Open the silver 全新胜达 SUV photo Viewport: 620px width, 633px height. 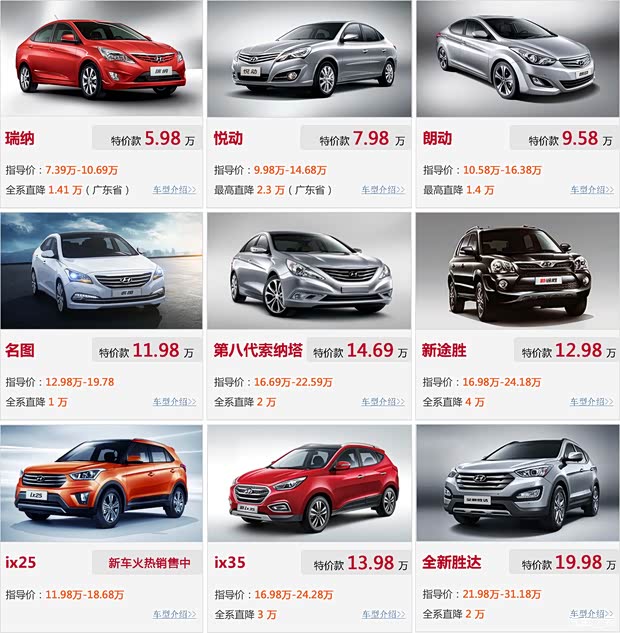[x=518, y=483]
